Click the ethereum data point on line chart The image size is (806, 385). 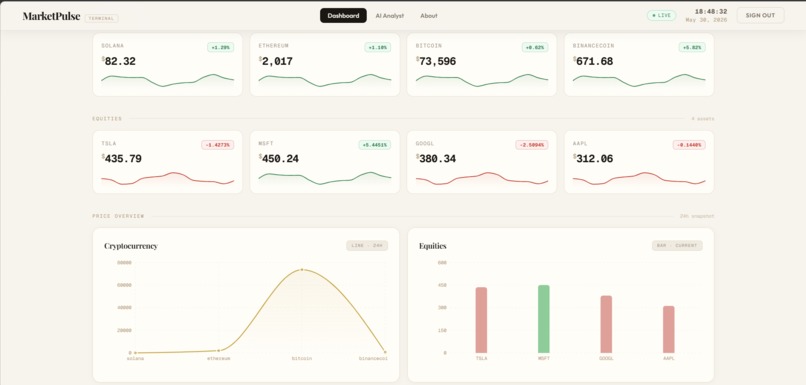tap(218, 351)
